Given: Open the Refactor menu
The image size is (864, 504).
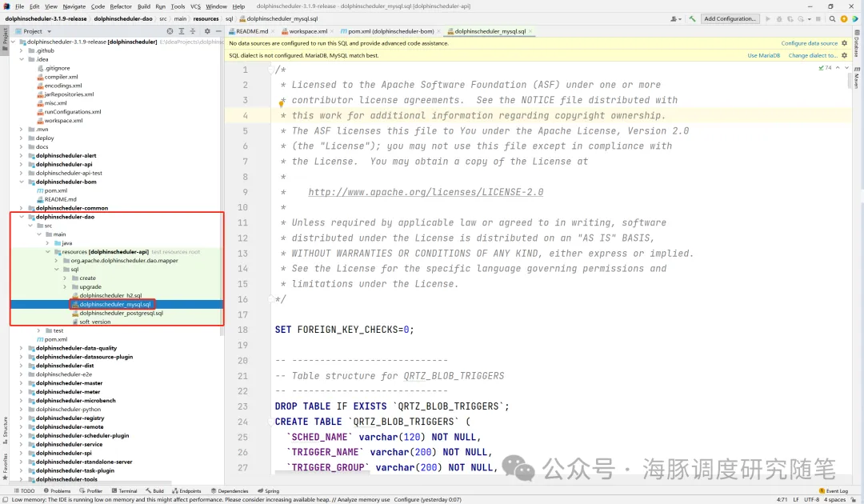Looking at the screenshot, I should tap(121, 6).
